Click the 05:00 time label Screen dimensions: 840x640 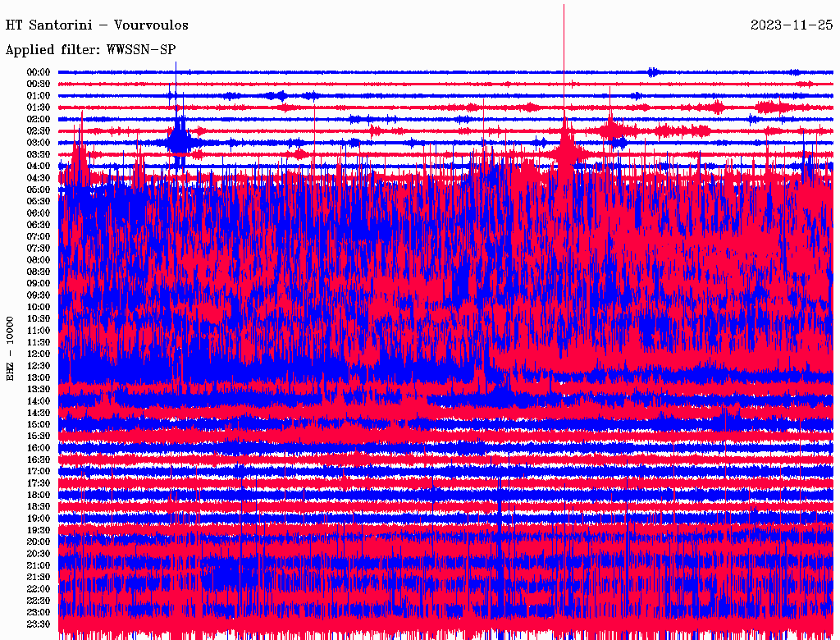[39, 190]
